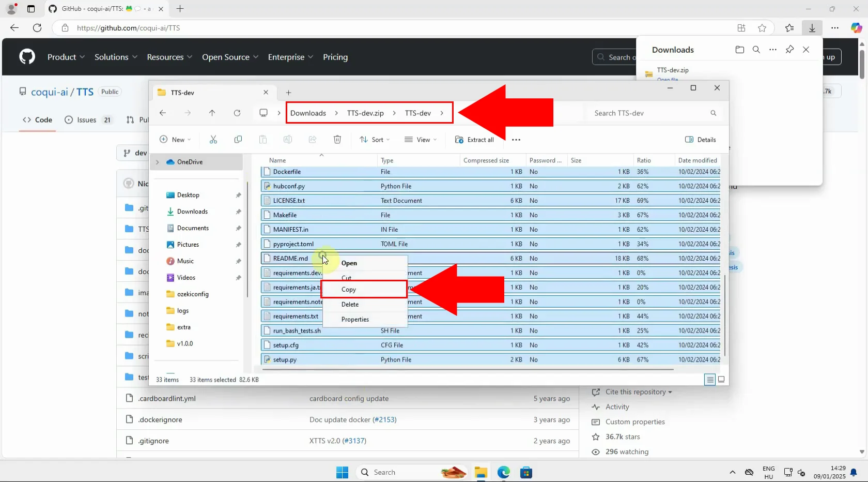Open the New dropdown in Explorer
This screenshot has height=482, width=868.
175,140
